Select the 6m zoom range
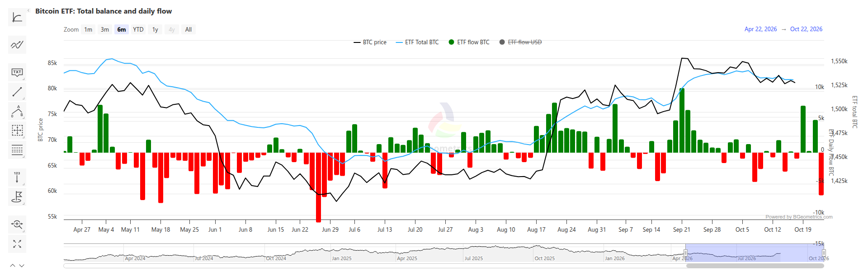The height and width of the screenshot is (271, 868). (122, 29)
